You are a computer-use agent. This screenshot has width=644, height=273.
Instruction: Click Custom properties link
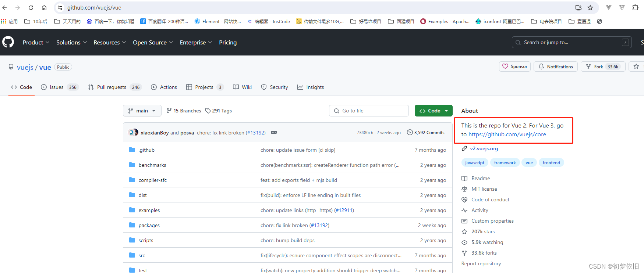(x=492, y=221)
